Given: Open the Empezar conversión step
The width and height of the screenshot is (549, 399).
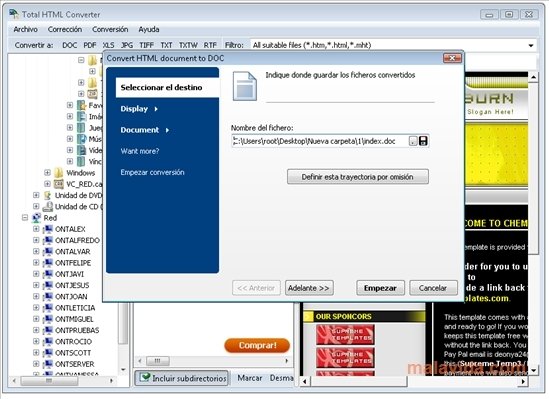Looking at the screenshot, I should coord(152,172).
